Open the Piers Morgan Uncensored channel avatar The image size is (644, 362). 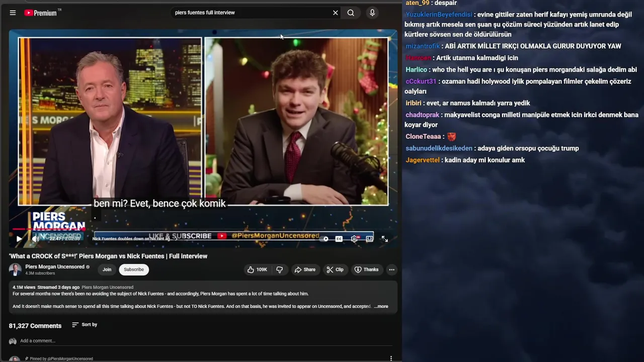click(15, 269)
